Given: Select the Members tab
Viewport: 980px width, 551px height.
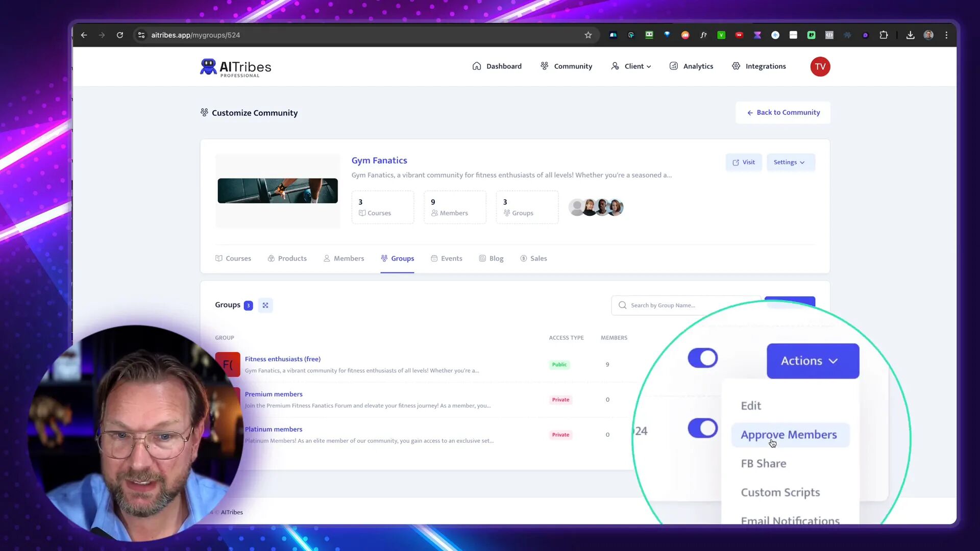Looking at the screenshot, I should point(349,258).
